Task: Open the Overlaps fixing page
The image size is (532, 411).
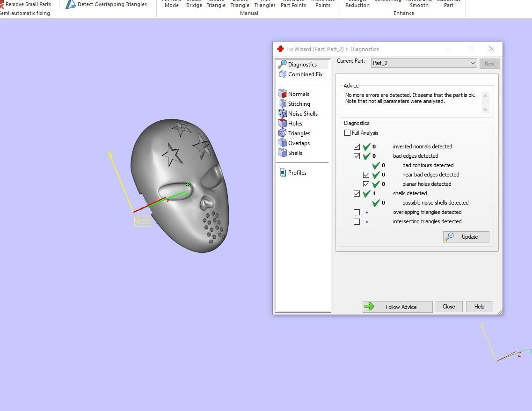Action: [x=294, y=143]
